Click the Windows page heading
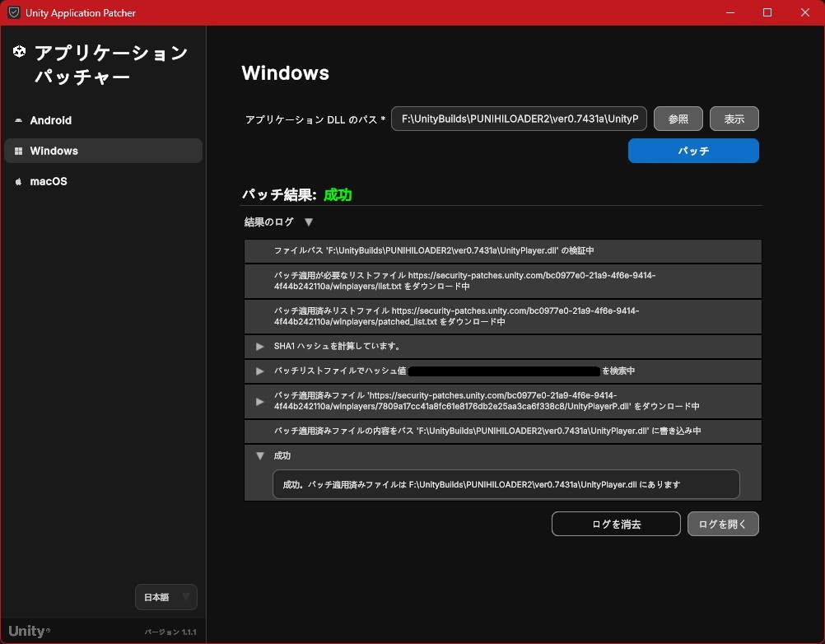The image size is (825, 644). [x=285, y=73]
